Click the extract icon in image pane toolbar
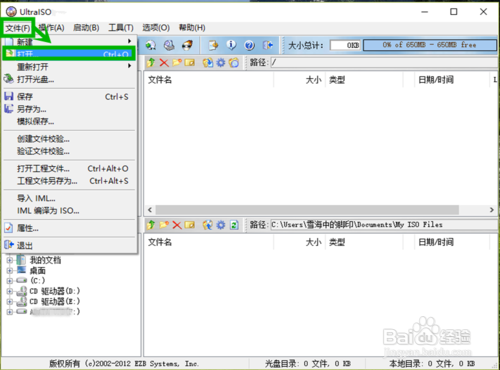Image resolution: width=500 pixels, height=370 pixels. click(x=208, y=62)
